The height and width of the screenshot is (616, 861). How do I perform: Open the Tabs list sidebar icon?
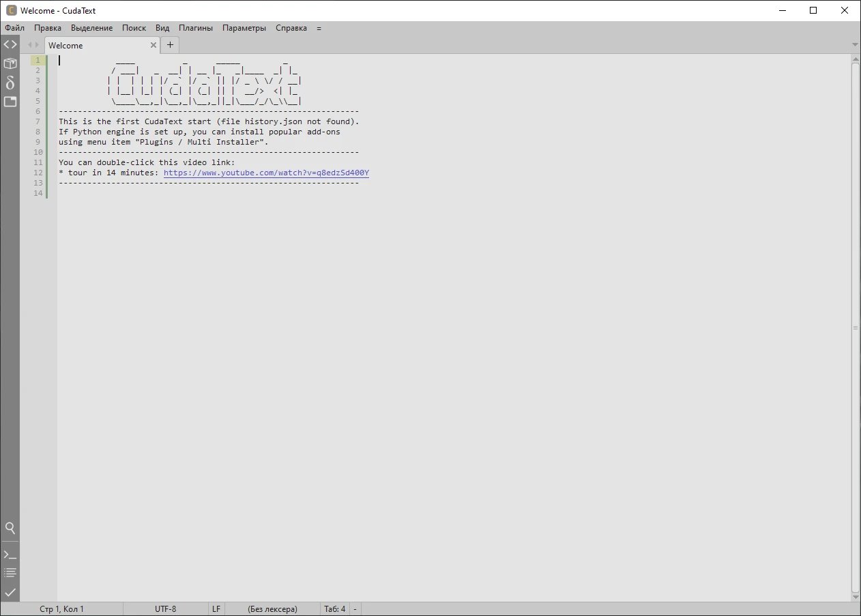10,102
